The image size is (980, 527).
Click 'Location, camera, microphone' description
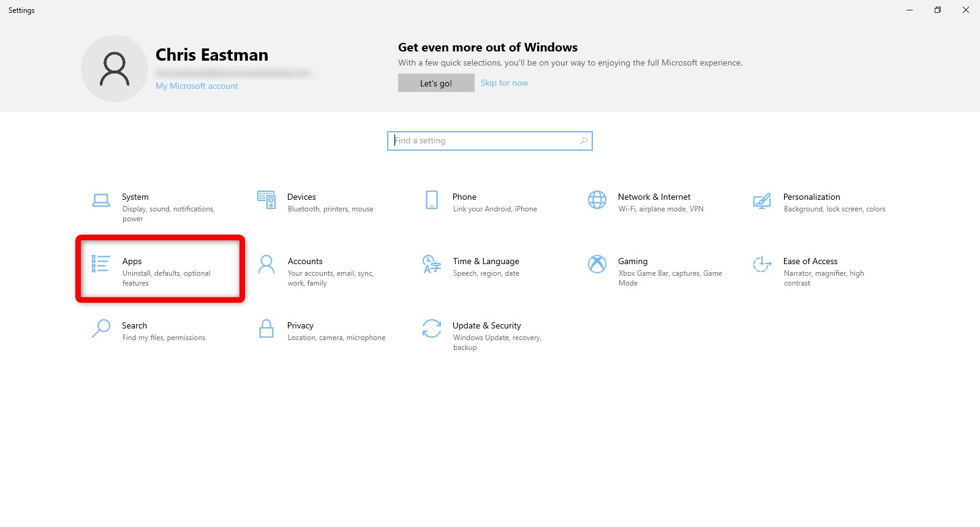pos(337,338)
